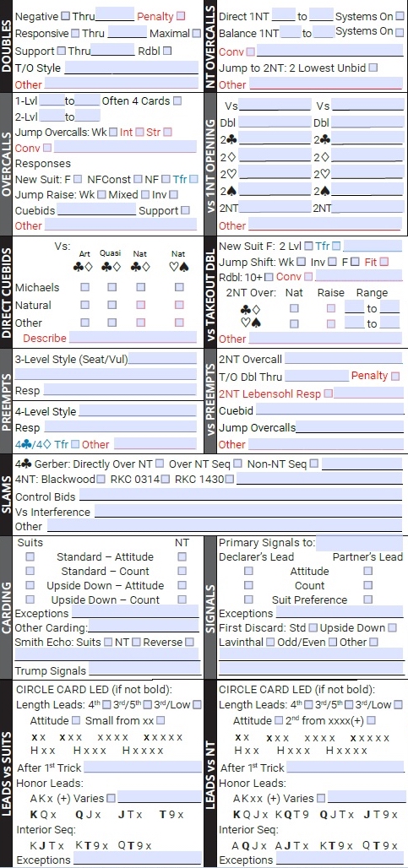Click the Dbl field in first Vs column

tap(275, 122)
